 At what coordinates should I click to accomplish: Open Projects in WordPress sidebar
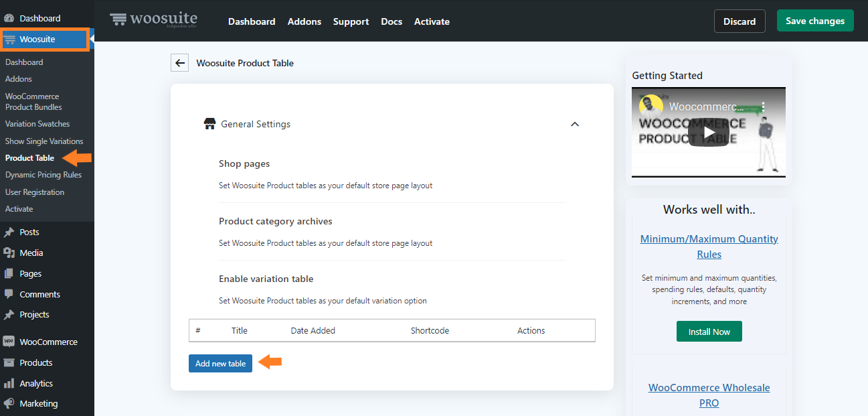(35, 315)
